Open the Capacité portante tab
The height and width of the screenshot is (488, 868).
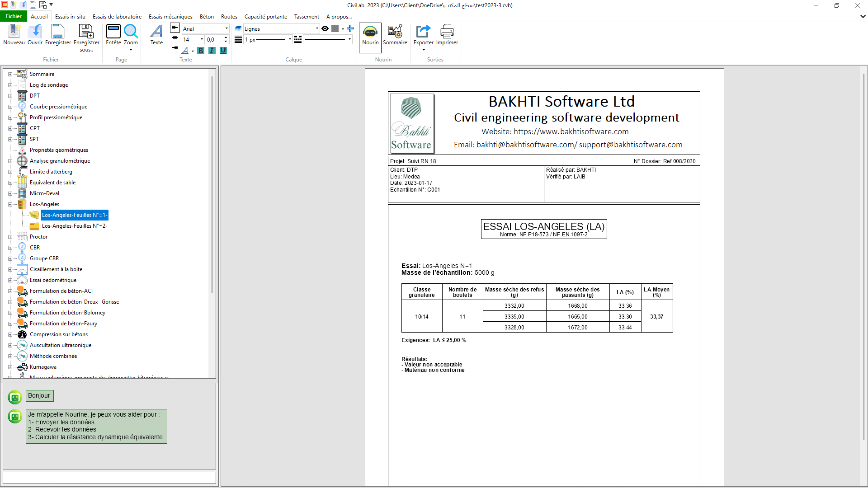(266, 17)
